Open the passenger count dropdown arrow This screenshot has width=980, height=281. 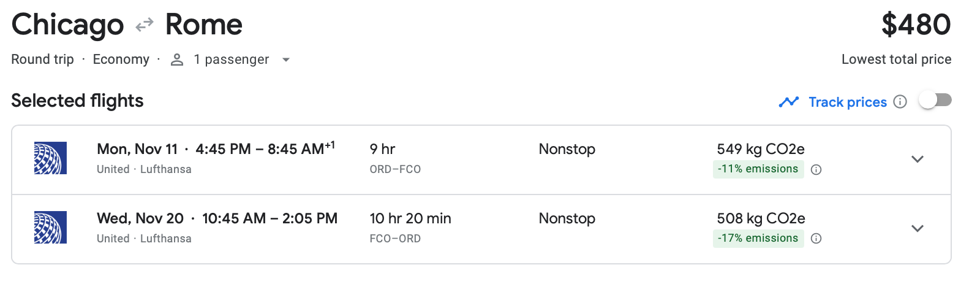pos(285,60)
